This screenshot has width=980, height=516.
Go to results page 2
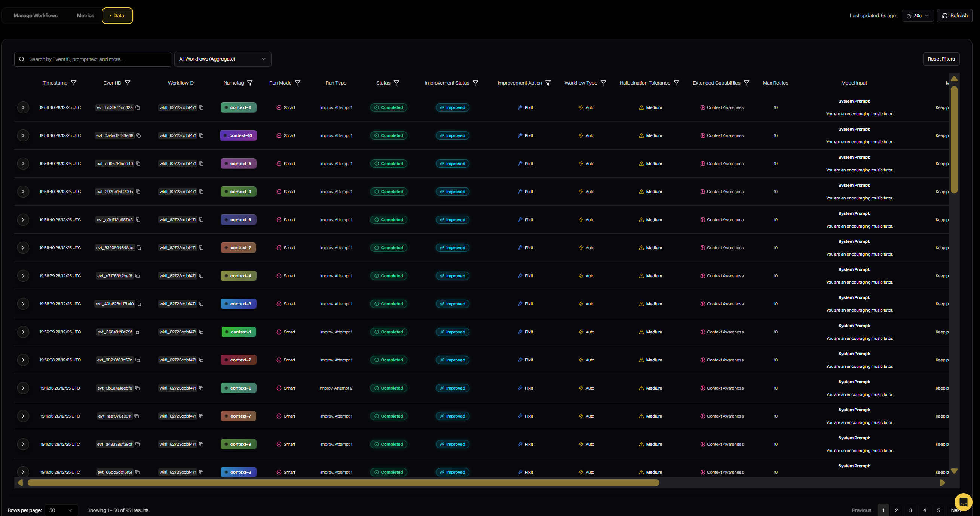(897, 510)
